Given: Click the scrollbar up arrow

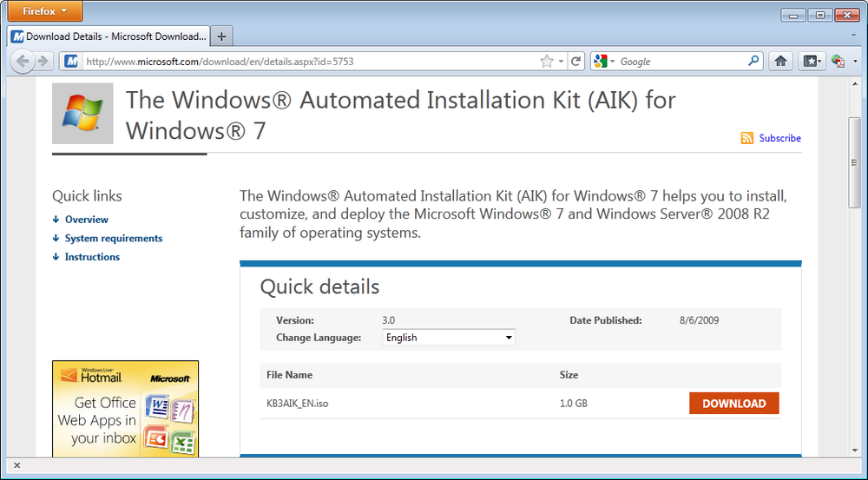Looking at the screenshot, I should point(855,84).
